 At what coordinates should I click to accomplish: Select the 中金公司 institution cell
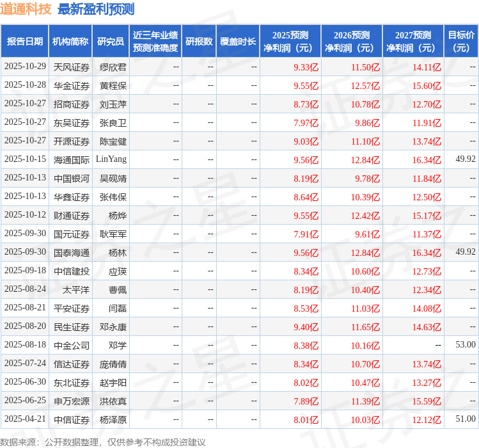pos(72,346)
